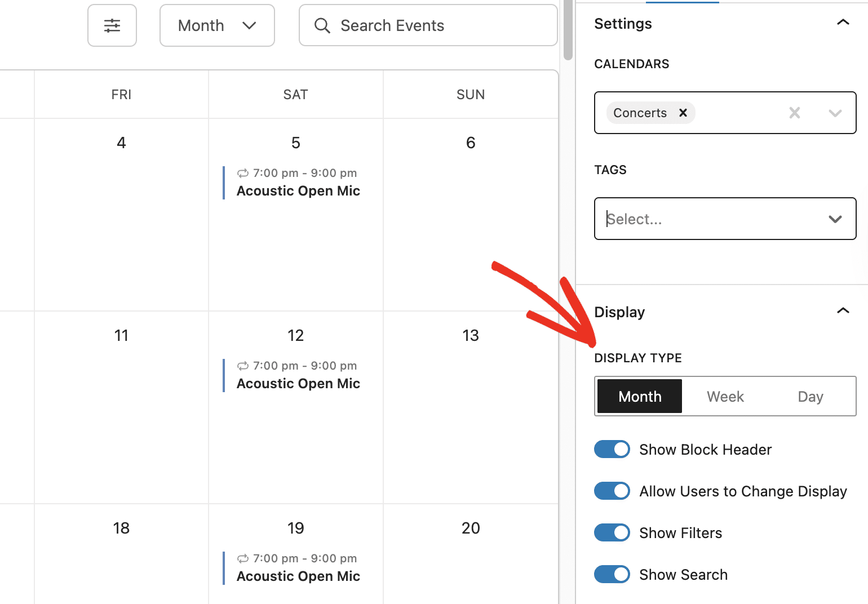868x604 pixels.
Task: Click the Show Filters label text
Action: pos(680,533)
